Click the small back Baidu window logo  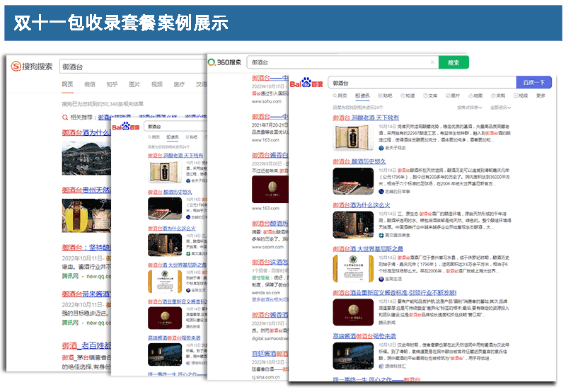[x=126, y=127]
